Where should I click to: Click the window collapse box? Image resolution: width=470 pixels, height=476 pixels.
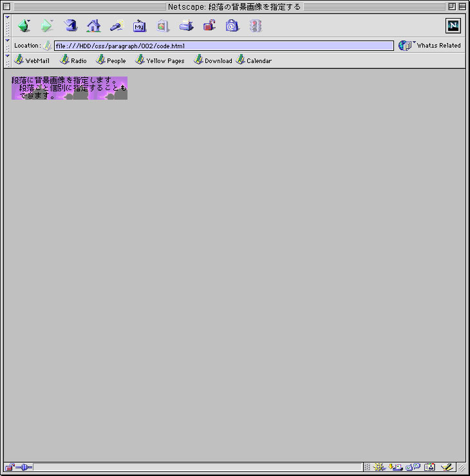(462, 6)
